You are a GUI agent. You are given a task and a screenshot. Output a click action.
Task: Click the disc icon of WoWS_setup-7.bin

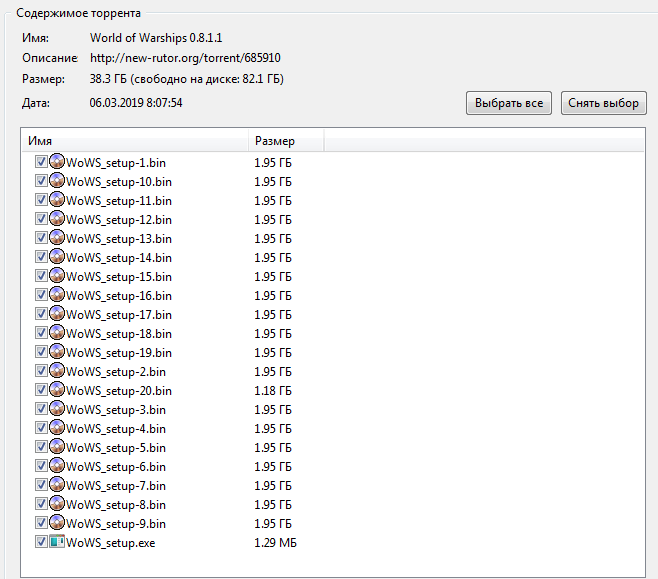[57, 485]
